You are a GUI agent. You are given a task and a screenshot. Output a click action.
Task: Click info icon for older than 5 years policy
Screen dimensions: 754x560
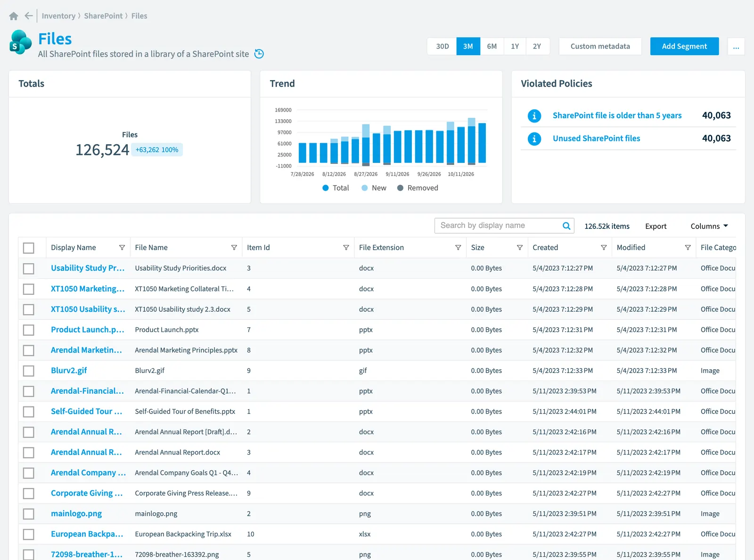[x=534, y=116]
